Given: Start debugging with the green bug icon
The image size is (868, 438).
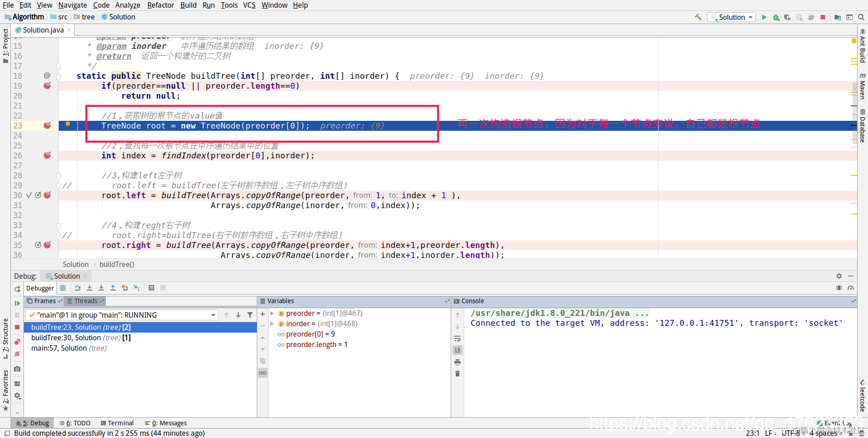Looking at the screenshot, I should pos(776,17).
